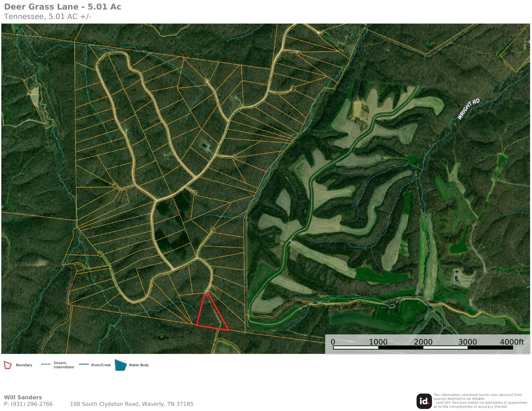Click the Land id disclaimer text
The width and height of the screenshot is (532, 411).
point(480,401)
